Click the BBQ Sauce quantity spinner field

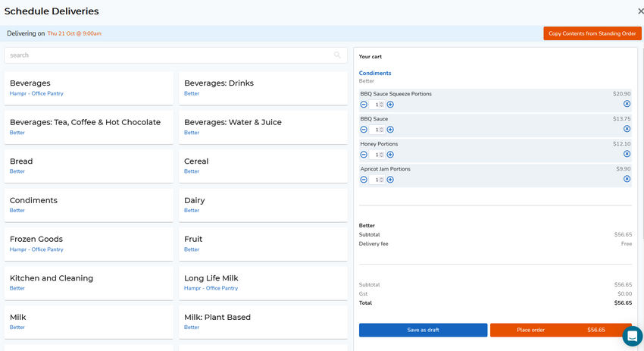click(377, 130)
